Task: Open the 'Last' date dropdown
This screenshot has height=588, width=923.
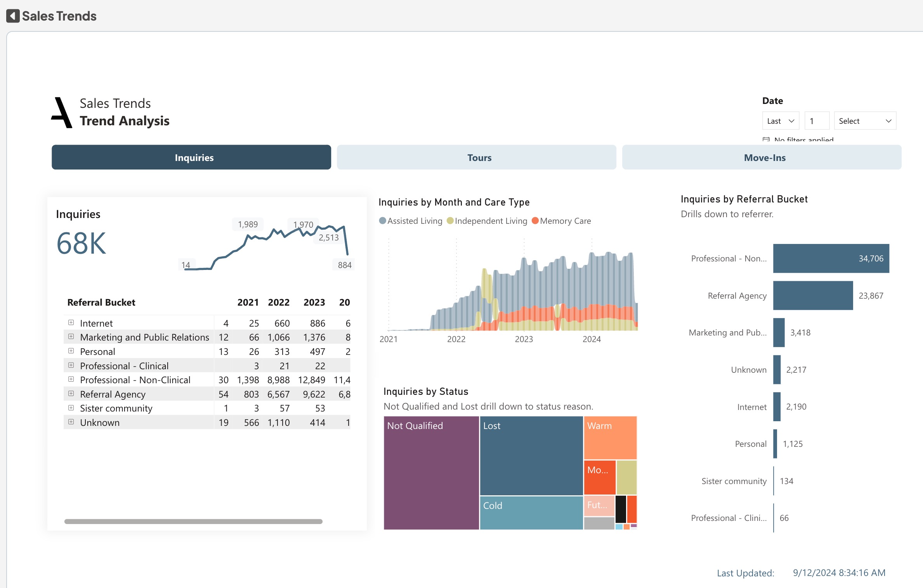Action: (x=781, y=121)
